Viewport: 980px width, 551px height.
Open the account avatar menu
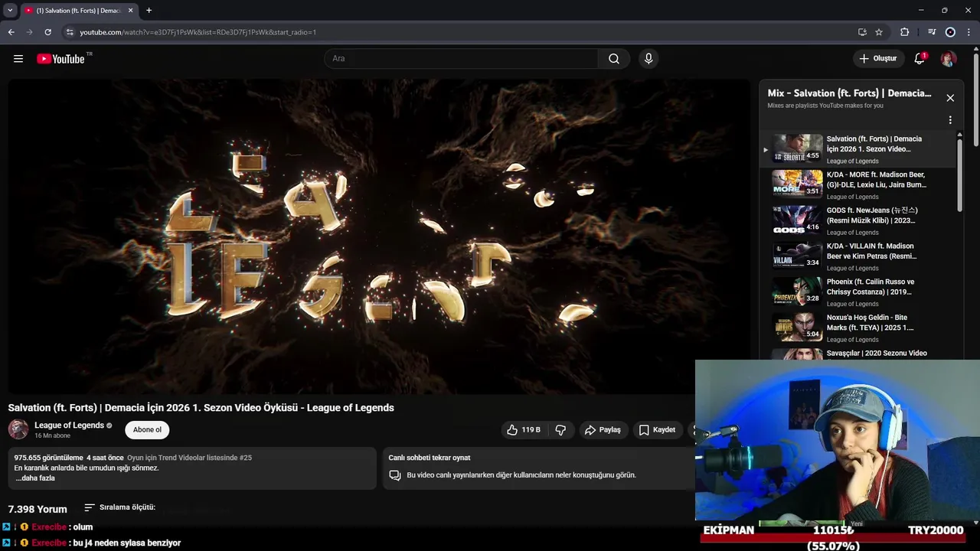coord(948,59)
